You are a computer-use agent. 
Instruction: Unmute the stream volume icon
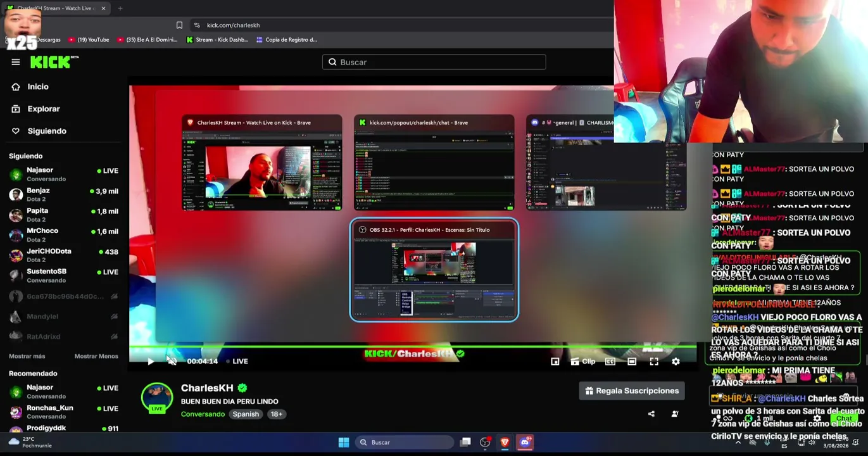172,362
